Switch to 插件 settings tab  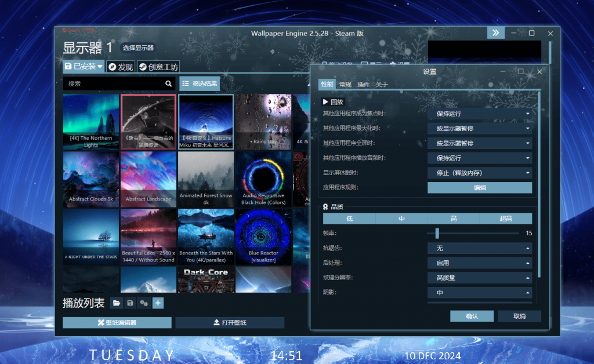pyautogui.click(x=363, y=85)
